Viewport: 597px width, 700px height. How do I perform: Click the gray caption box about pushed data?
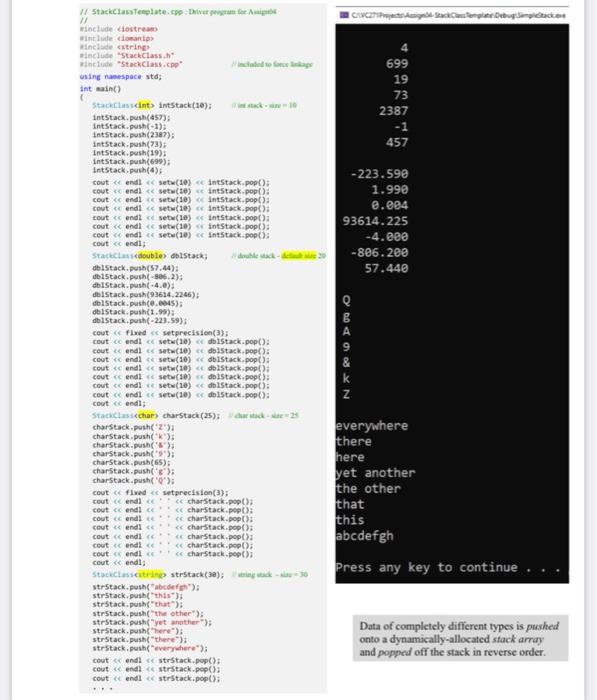pos(460,638)
